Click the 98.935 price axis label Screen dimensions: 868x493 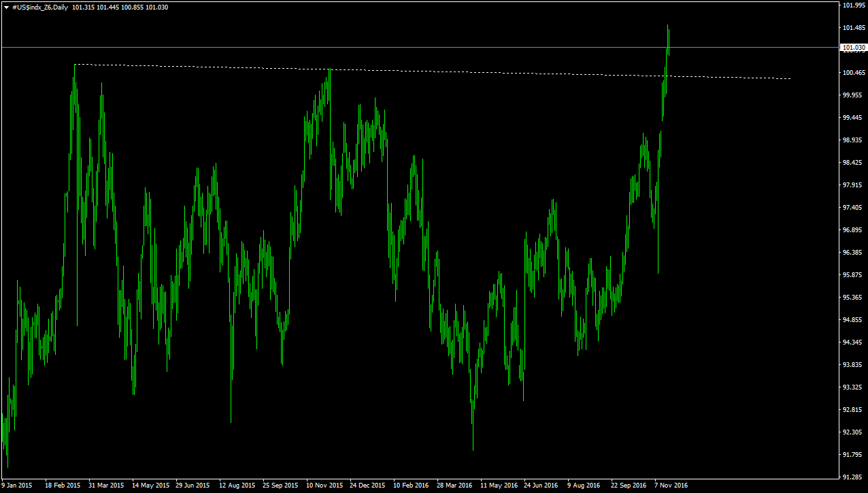(x=854, y=140)
